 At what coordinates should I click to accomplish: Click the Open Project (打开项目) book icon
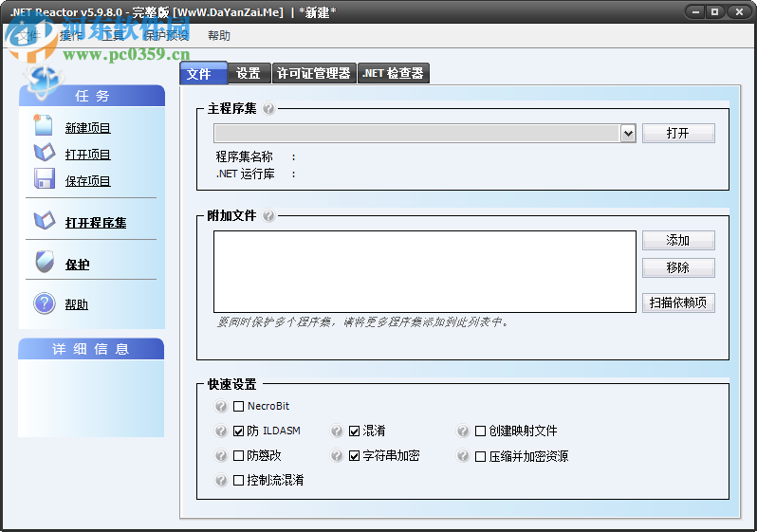coord(45,153)
